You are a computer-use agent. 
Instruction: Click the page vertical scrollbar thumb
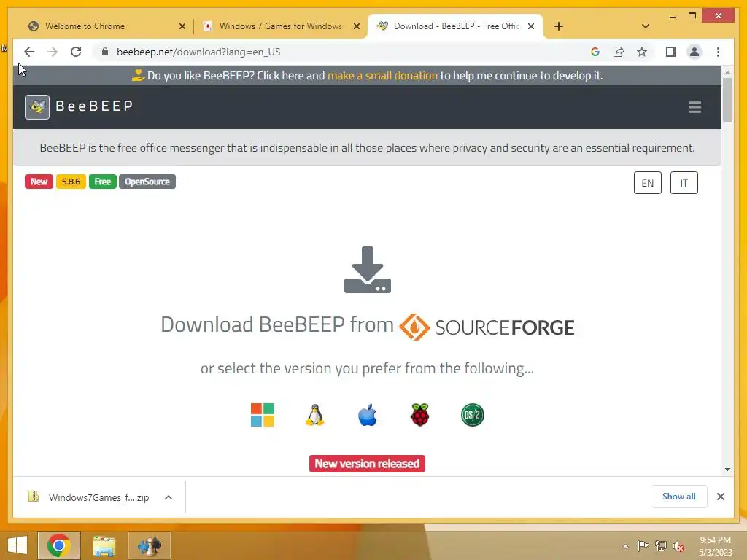pos(727,99)
